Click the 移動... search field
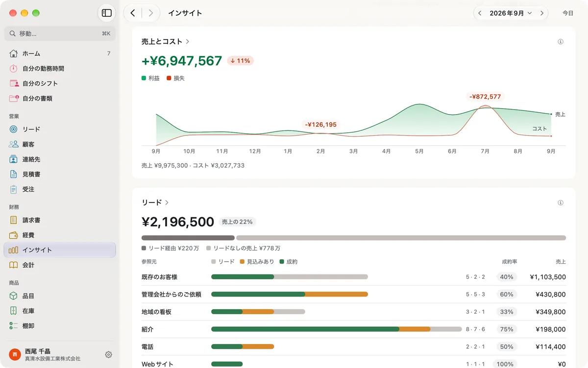This screenshot has width=588, height=368. 60,34
